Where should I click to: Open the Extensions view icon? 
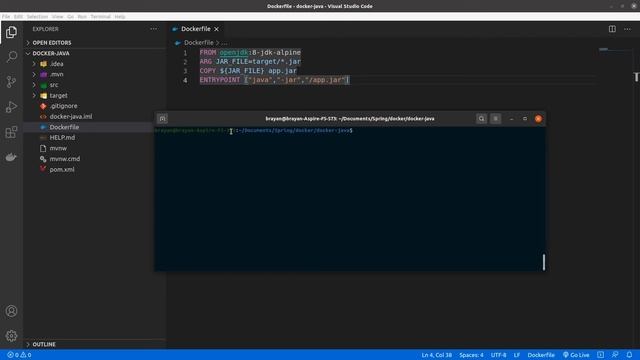click(x=11, y=132)
